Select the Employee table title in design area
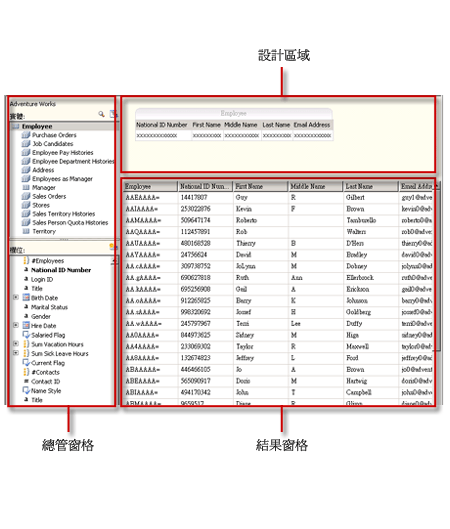Viewport: 450px width, 529px height. point(233,113)
